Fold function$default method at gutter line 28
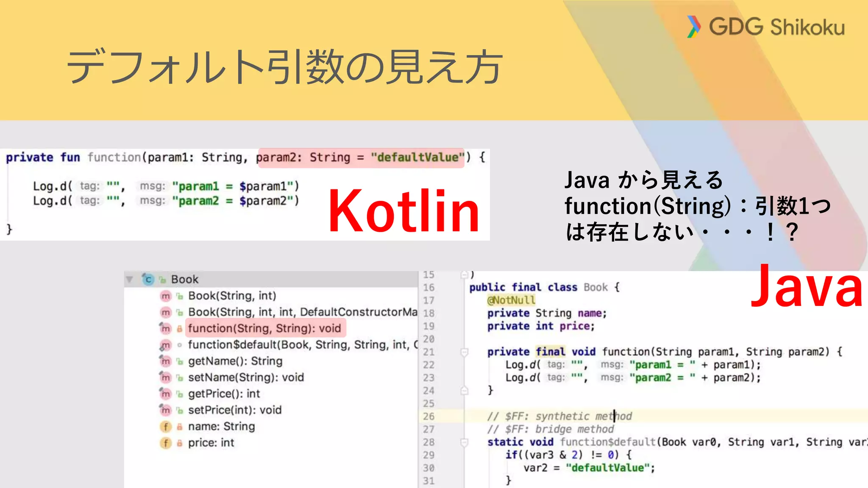The width and height of the screenshot is (868, 488). 465,442
